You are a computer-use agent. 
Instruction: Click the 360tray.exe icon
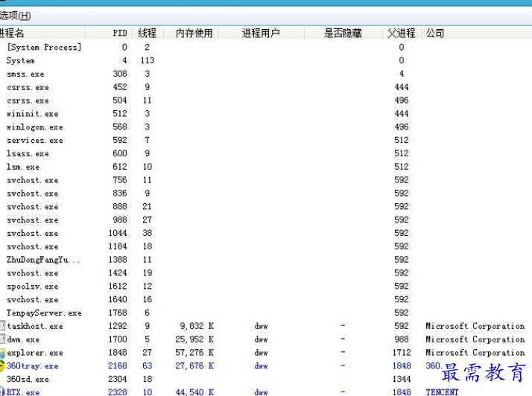[2, 365]
